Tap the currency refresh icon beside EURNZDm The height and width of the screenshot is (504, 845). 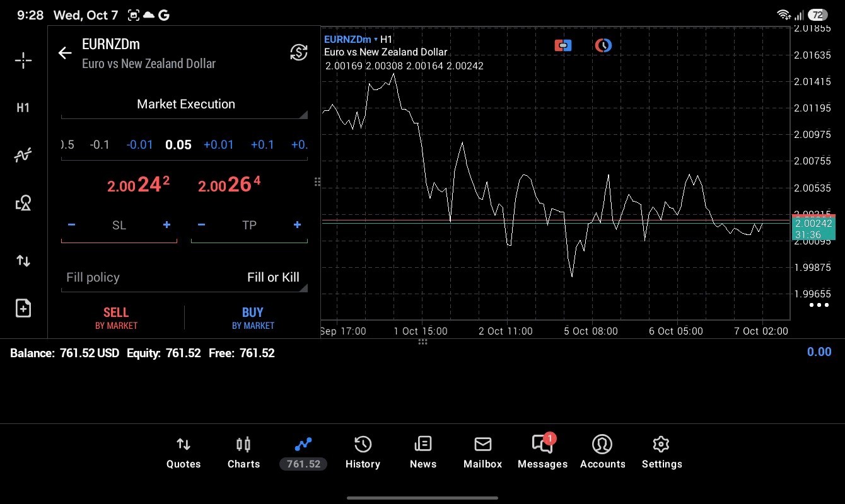pos(298,52)
